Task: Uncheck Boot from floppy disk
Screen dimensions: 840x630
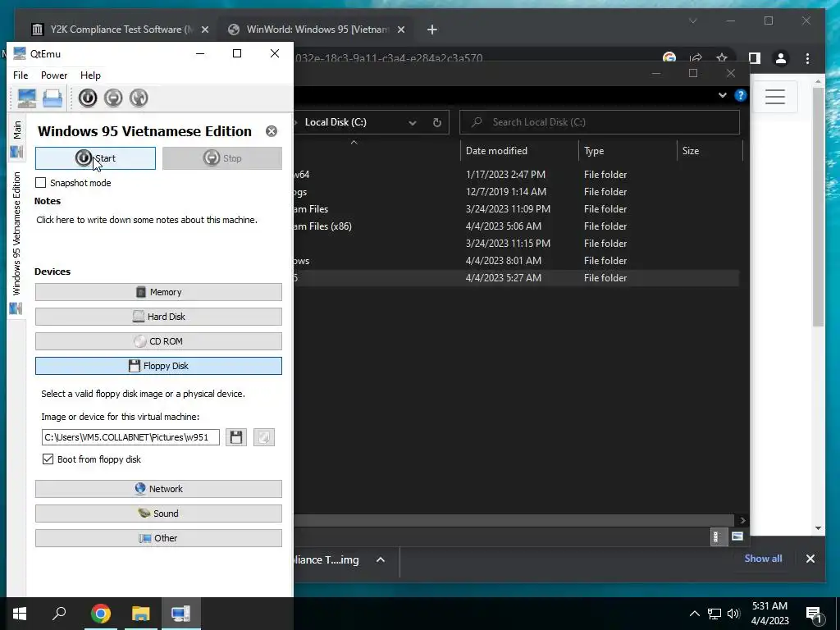Action: click(x=48, y=459)
